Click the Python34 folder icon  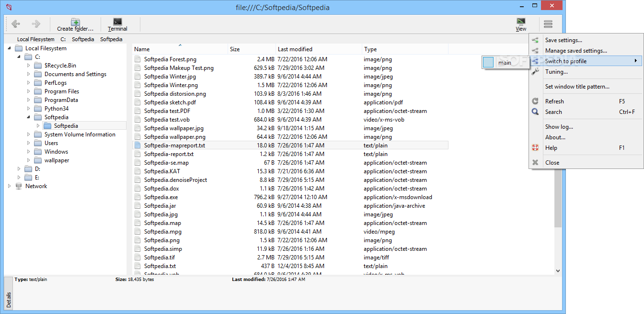click(38, 109)
